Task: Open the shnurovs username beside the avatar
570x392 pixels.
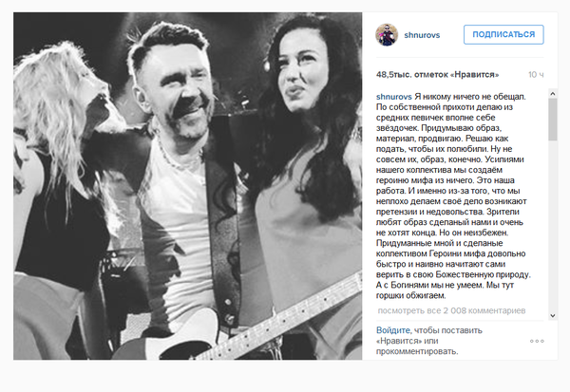Action: [x=422, y=35]
